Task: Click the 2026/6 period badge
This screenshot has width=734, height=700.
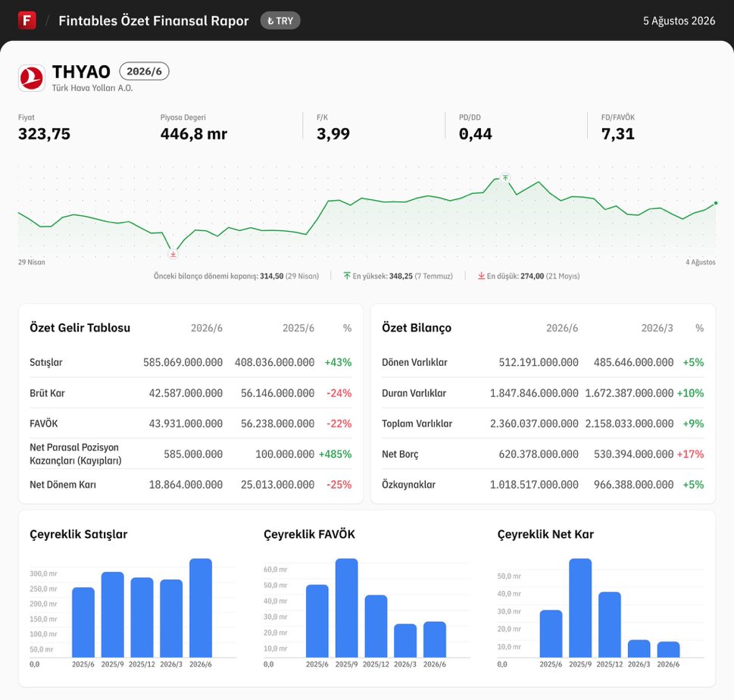Action: pyautogui.click(x=144, y=71)
